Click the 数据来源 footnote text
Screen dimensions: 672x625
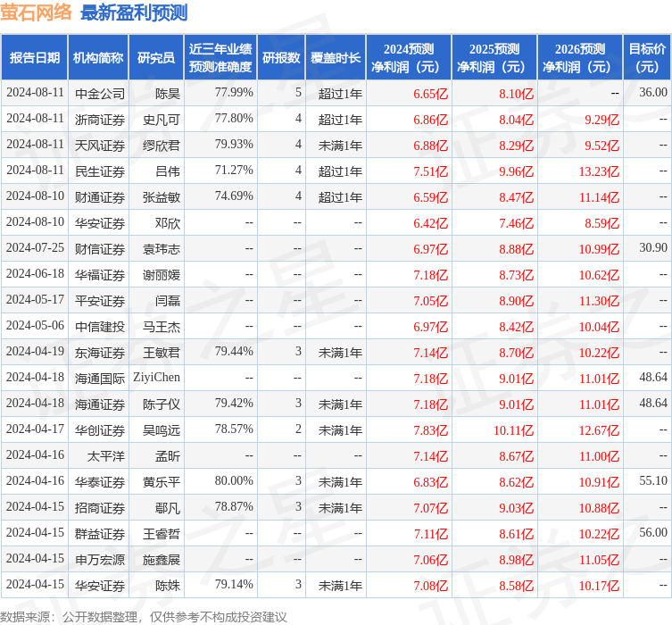coord(143,617)
